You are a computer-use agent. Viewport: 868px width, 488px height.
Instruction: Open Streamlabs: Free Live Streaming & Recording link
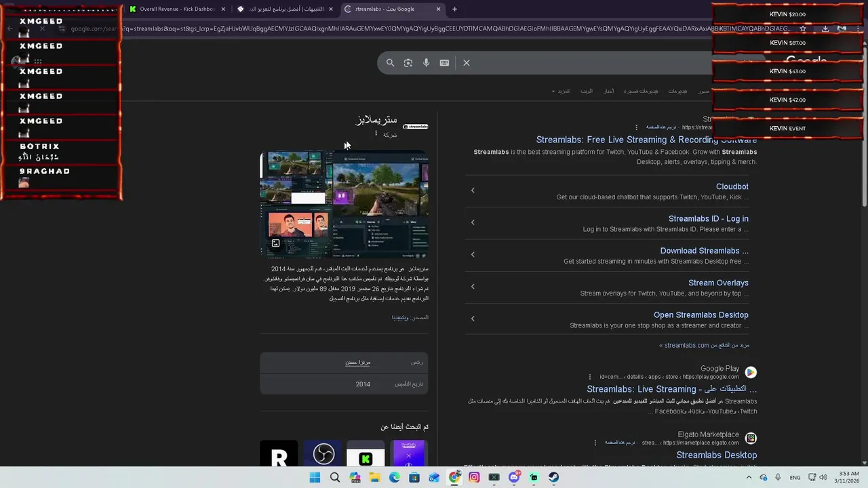tap(646, 140)
